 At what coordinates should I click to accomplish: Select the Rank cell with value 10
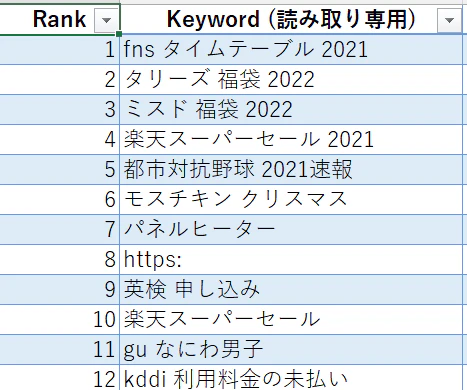[x=59, y=319]
